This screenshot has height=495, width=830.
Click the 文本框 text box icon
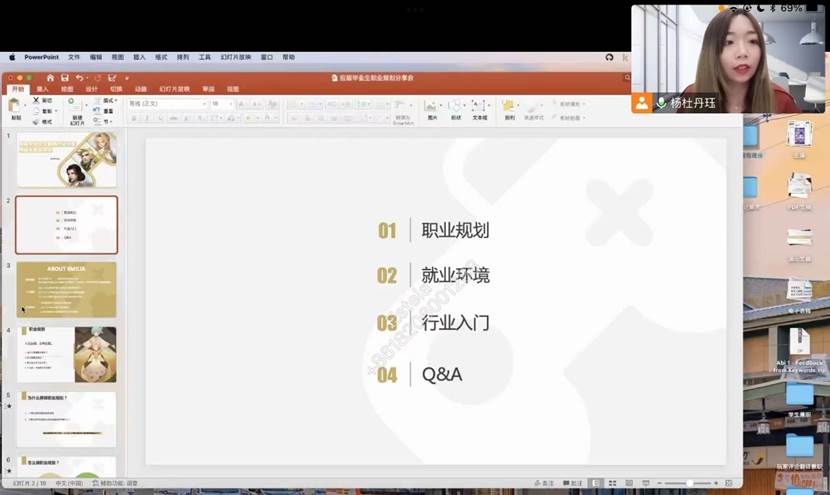click(x=480, y=106)
